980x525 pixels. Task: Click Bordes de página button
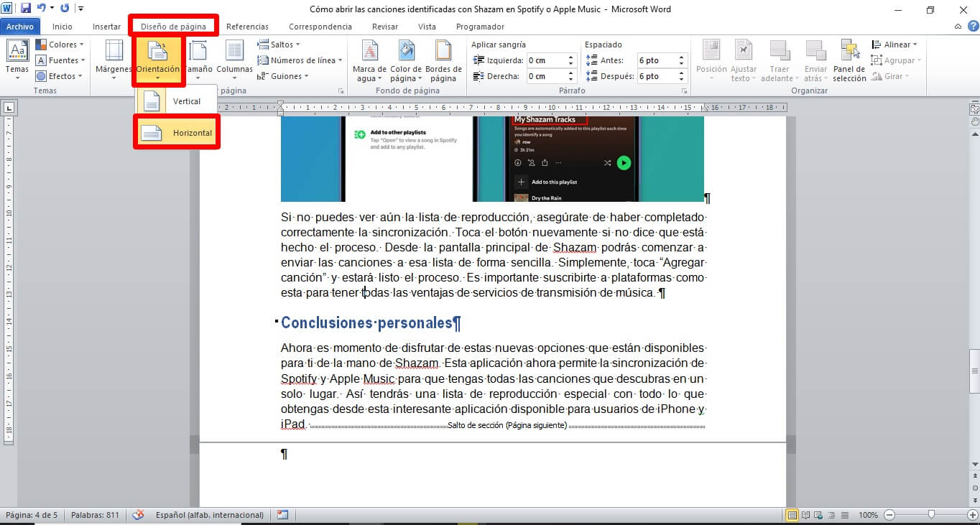[443, 60]
